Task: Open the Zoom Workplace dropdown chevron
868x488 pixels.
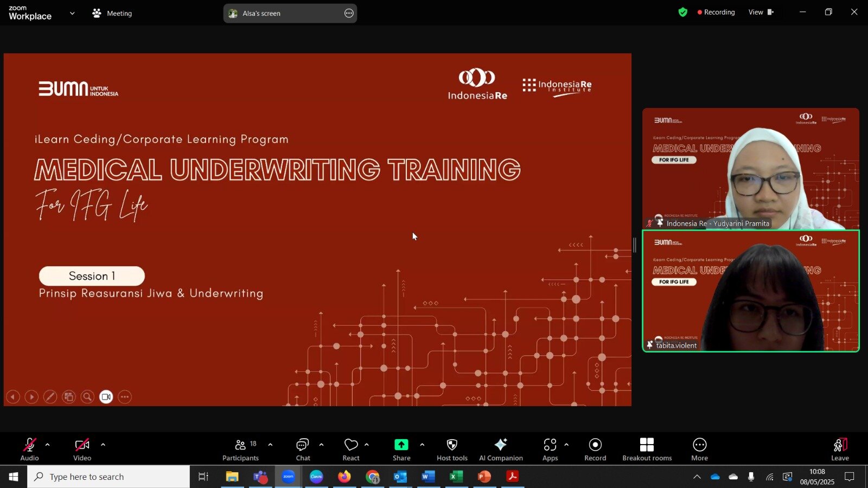Action: point(72,13)
